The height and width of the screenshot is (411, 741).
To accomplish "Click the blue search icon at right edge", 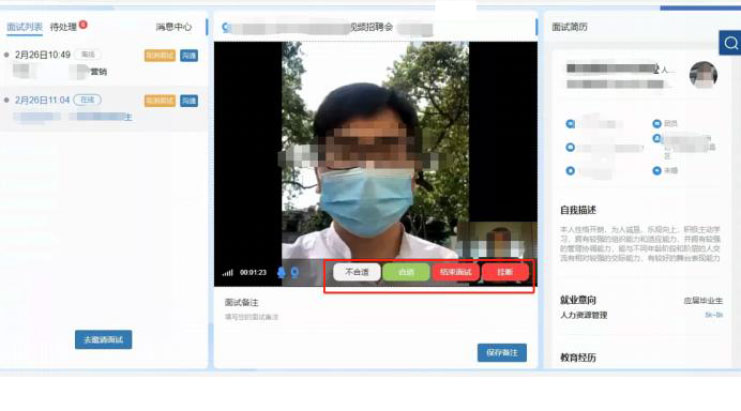I will [730, 43].
